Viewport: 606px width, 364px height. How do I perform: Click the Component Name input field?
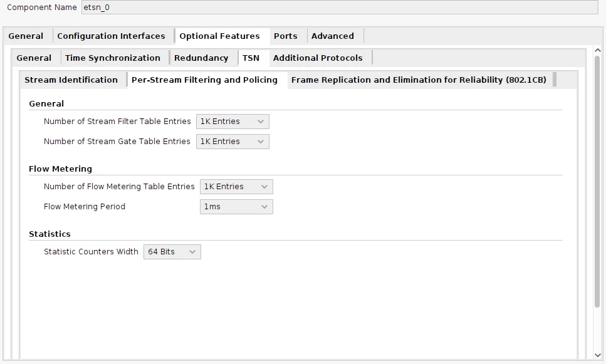[x=340, y=8]
